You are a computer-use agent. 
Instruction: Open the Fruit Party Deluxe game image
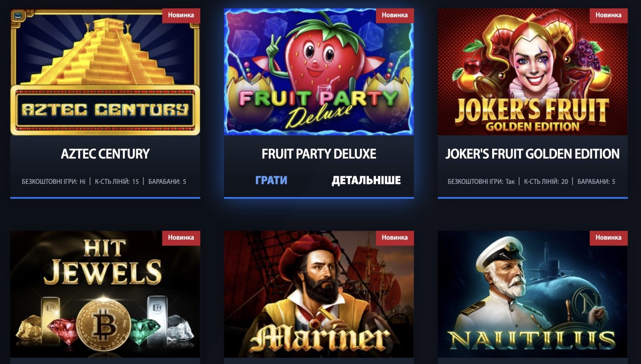[x=319, y=72]
